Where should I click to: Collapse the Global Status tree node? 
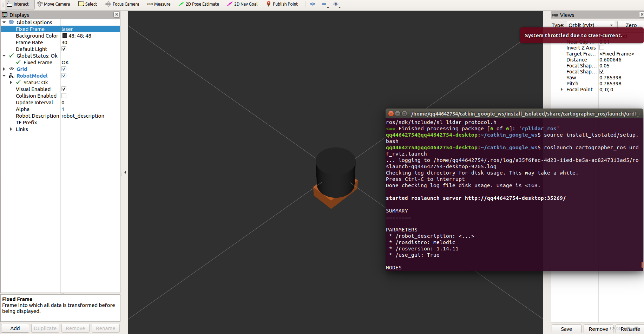click(4, 55)
